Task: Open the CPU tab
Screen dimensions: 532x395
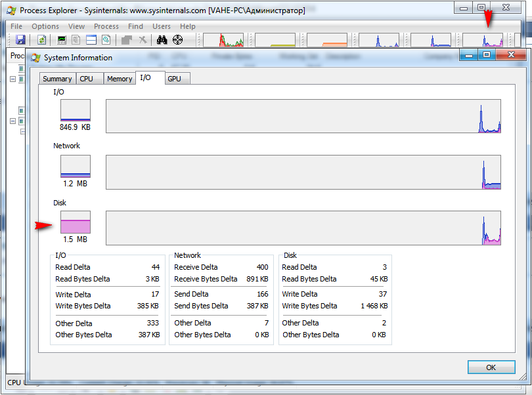Action: (87, 79)
